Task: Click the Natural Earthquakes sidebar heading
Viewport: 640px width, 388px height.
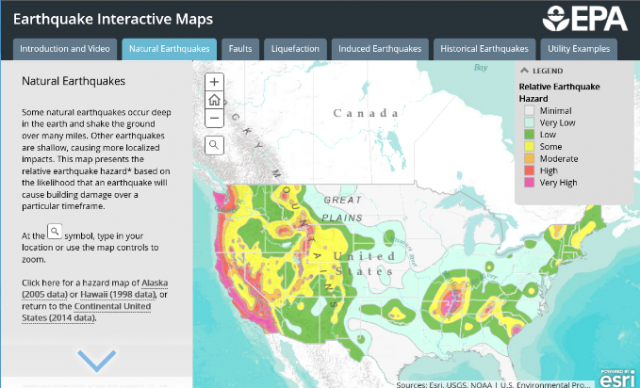Action: click(73, 81)
